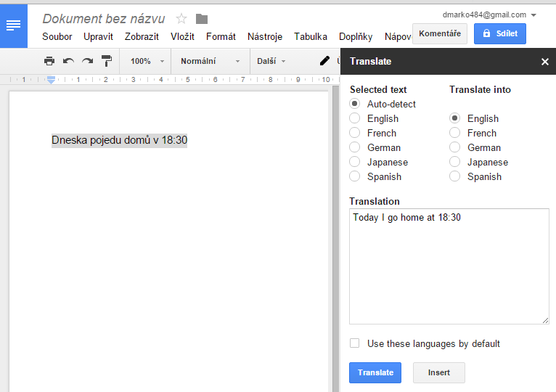Screen dimensions: 556x392
Task: Close the Translate sidebar panel
Action: click(x=544, y=62)
